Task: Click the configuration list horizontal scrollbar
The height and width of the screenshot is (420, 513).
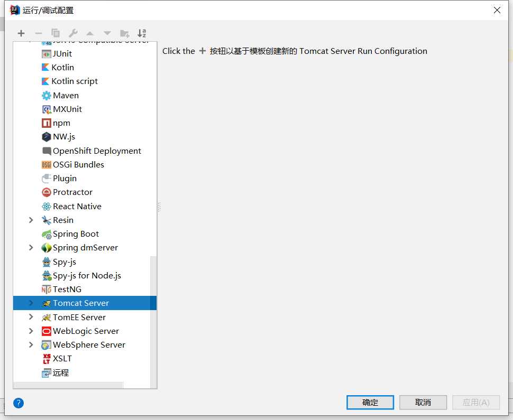Action: click(x=68, y=385)
